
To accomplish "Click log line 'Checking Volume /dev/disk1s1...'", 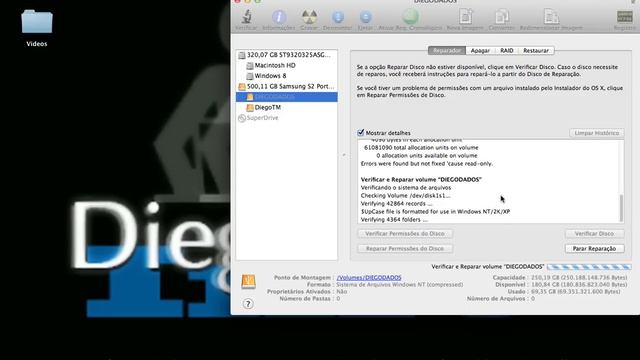I will [405, 196].
